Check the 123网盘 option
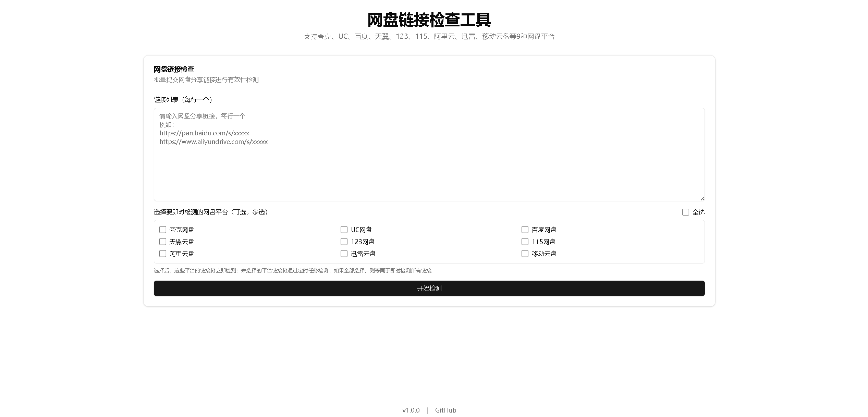The image size is (868, 417). pos(344,242)
